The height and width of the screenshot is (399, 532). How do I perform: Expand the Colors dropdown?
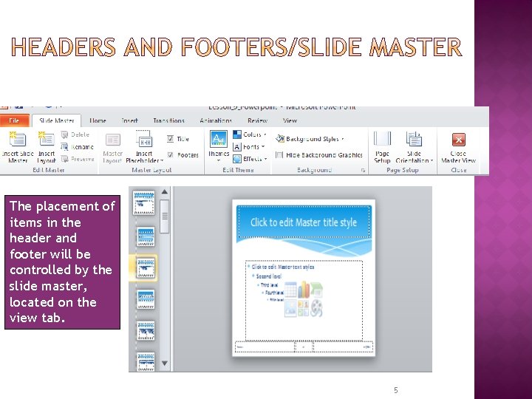[250, 134]
